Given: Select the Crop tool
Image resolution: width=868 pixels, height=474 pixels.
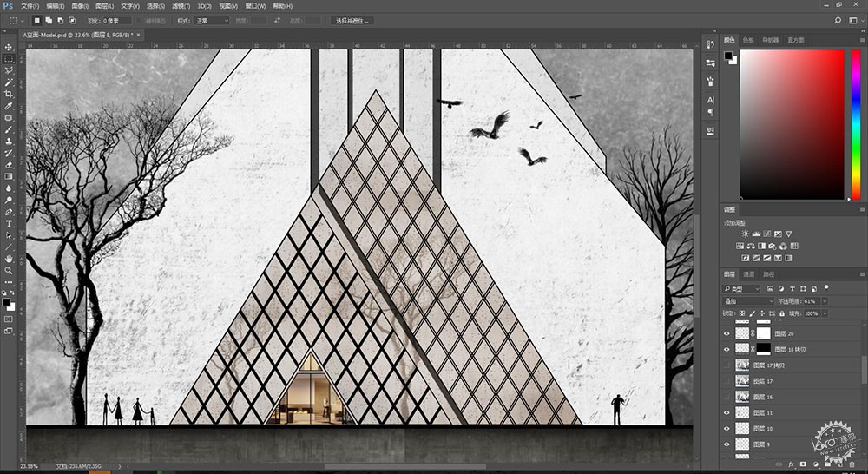Looking at the screenshot, I should click(x=9, y=94).
